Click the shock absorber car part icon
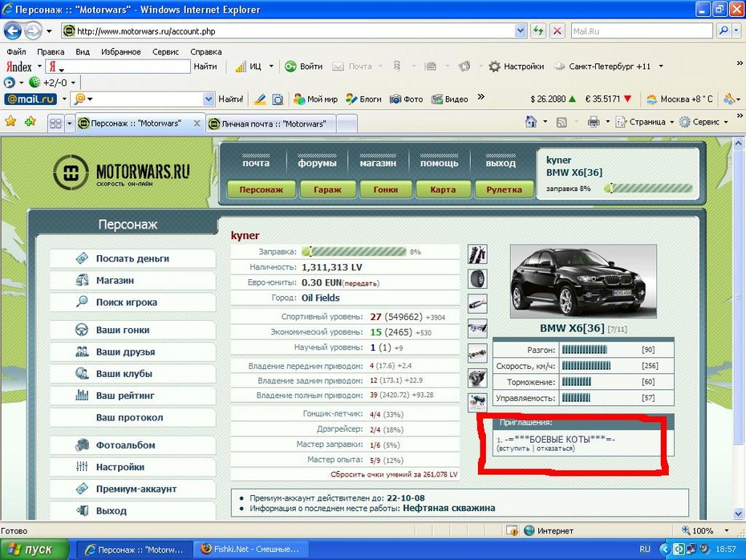Viewport: 746px width, 560px height. coord(477,254)
